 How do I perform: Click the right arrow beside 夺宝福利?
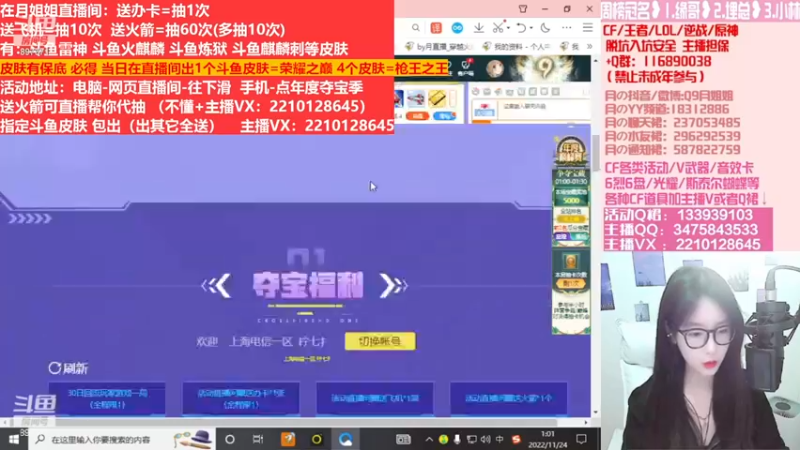click(393, 286)
